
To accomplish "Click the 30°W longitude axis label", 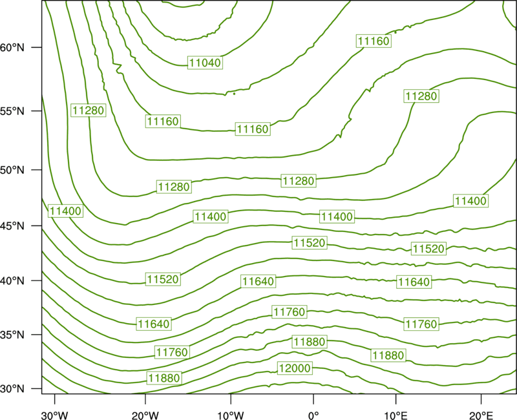I will tap(54, 415).
